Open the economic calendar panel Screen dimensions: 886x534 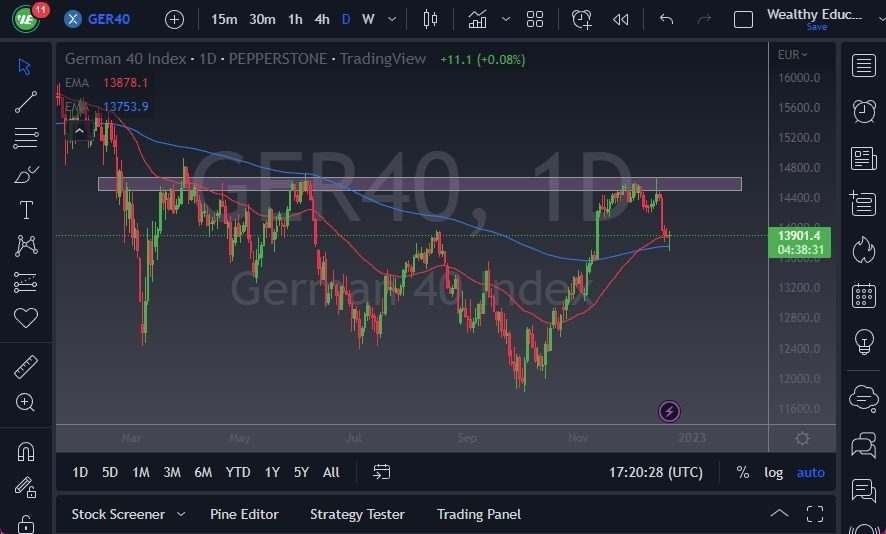(x=863, y=296)
